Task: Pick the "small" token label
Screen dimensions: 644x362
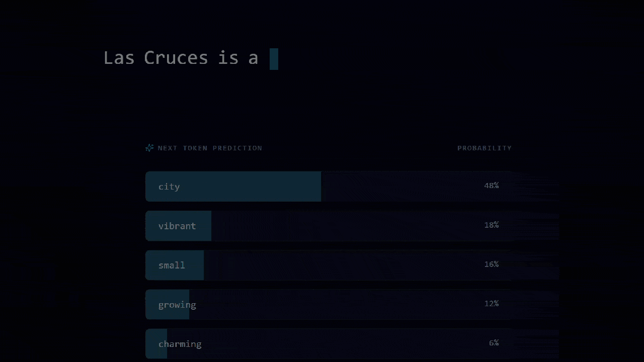Action: pyautogui.click(x=172, y=265)
